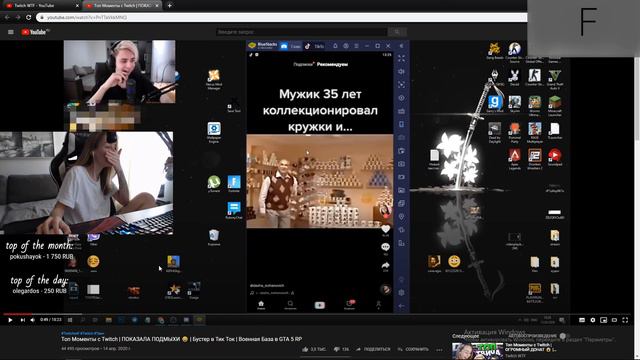This screenshot has width=640, height=360.
Task: Click the Поделиться share button
Action: pos(373,349)
